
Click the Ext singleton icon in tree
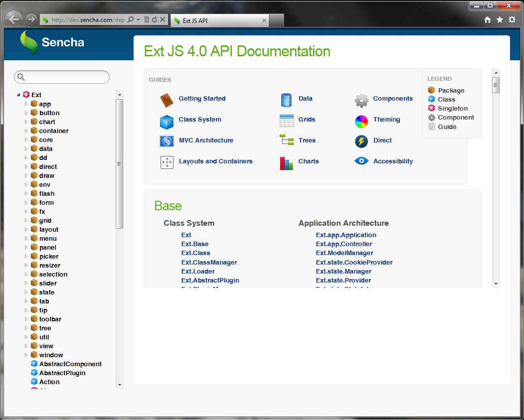pyautogui.click(x=26, y=95)
